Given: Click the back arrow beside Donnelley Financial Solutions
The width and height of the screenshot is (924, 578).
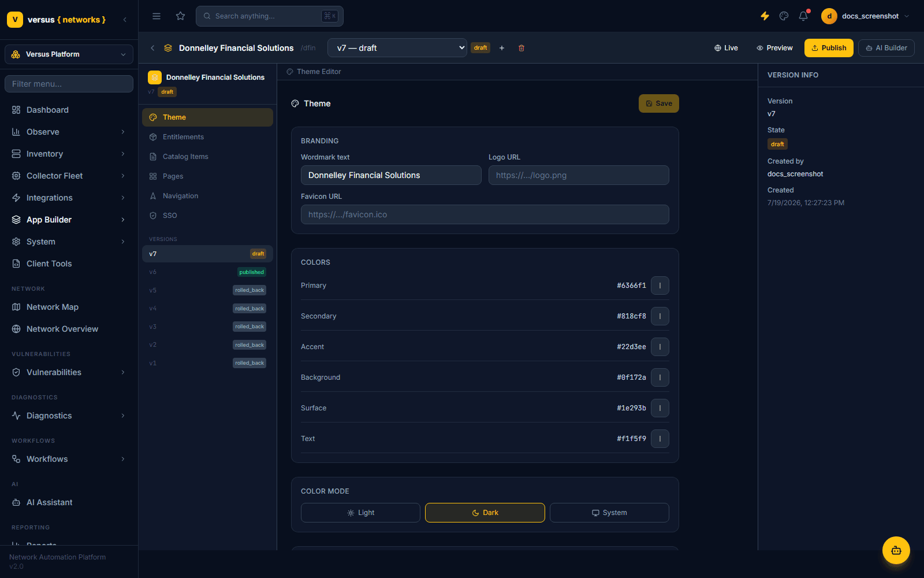Looking at the screenshot, I should click(x=152, y=48).
